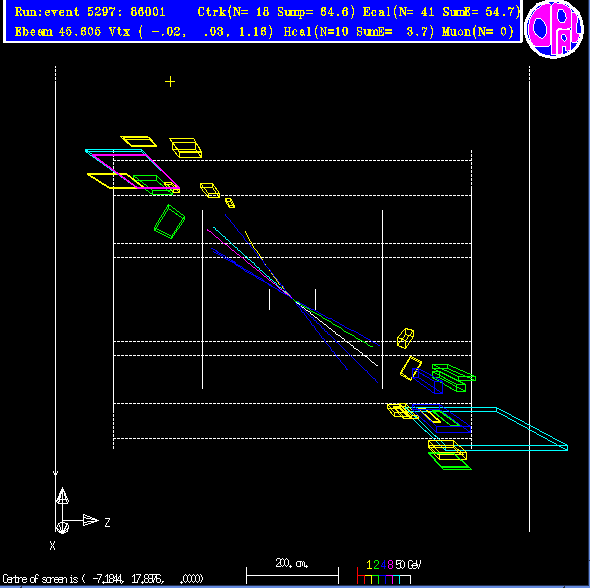
Task: Click the yellow plus crosshair marker
Action: pyautogui.click(x=170, y=82)
